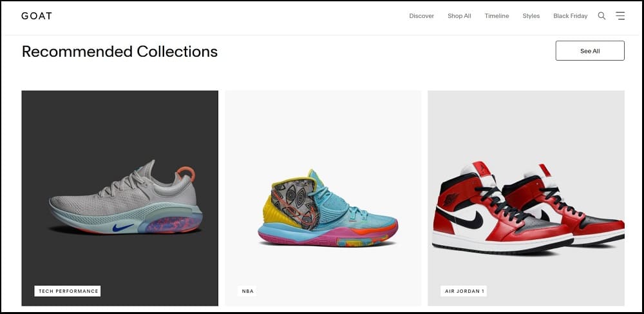Open the TECH PERFORMANCE collection label
The width and height of the screenshot is (644, 314).
[68, 291]
